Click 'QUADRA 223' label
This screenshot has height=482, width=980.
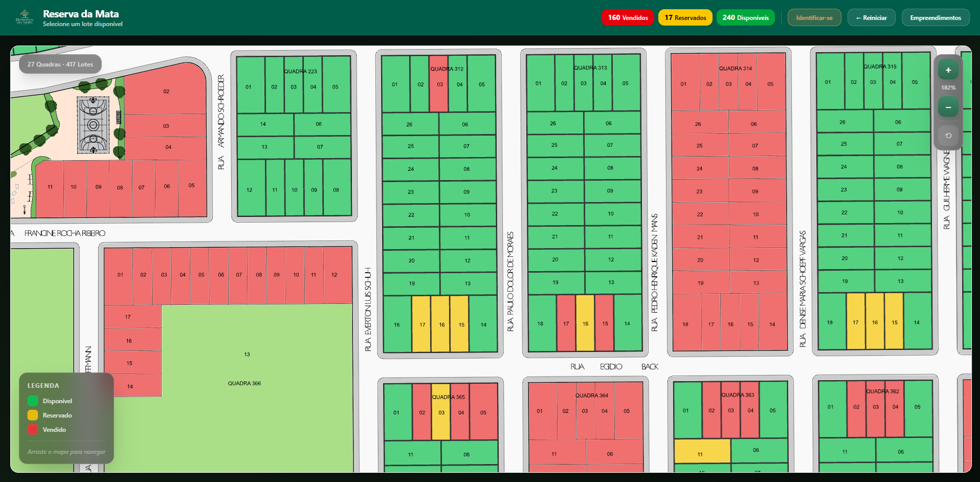point(300,71)
